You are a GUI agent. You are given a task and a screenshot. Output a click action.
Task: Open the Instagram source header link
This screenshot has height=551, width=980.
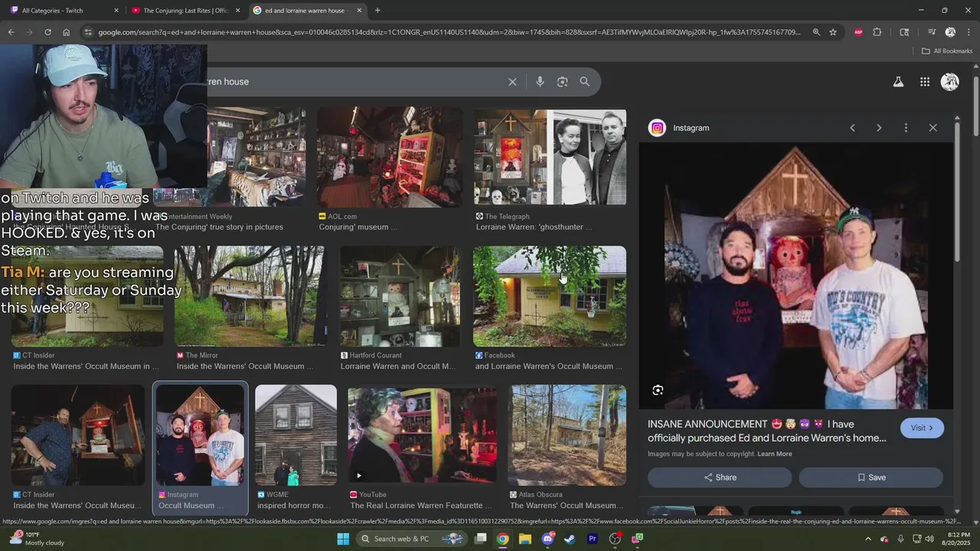(x=679, y=128)
